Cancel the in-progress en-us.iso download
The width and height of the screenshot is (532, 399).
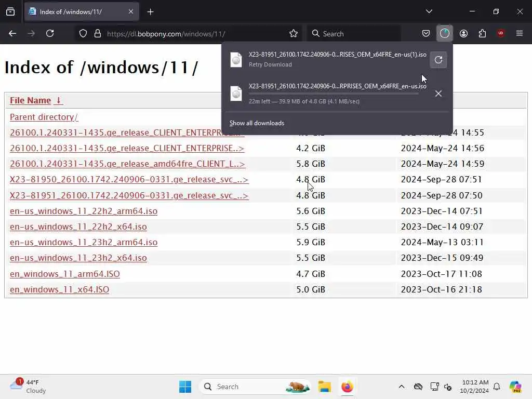[438, 94]
